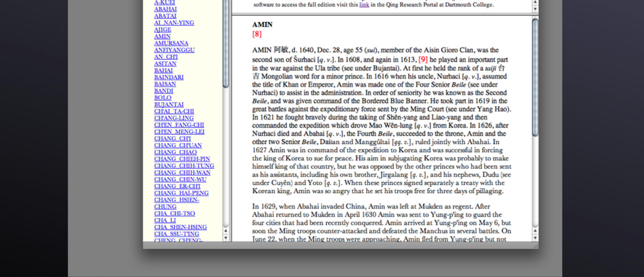Jump to footnote [8] under AMIN heading
The width and height of the screenshot is (644, 277).
click(x=257, y=34)
